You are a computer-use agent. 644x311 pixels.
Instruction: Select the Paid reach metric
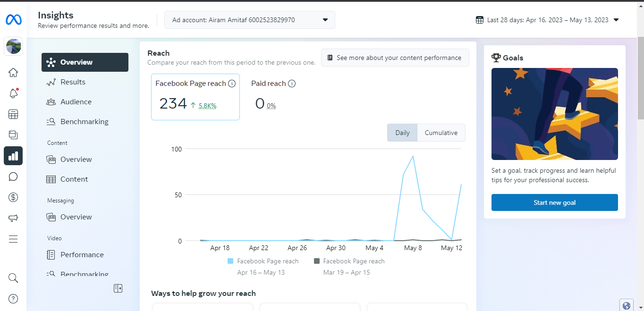pyautogui.click(x=273, y=97)
